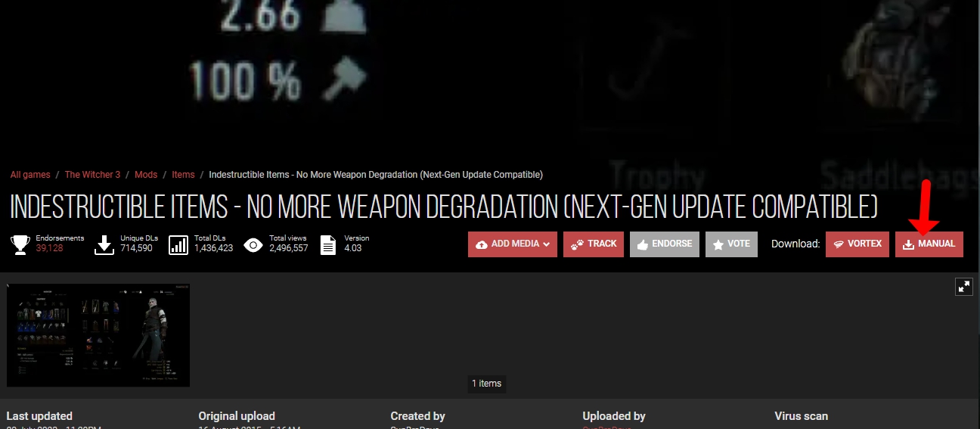
Task: Navigate to Mods in the breadcrumb
Action: coord(146,175)
